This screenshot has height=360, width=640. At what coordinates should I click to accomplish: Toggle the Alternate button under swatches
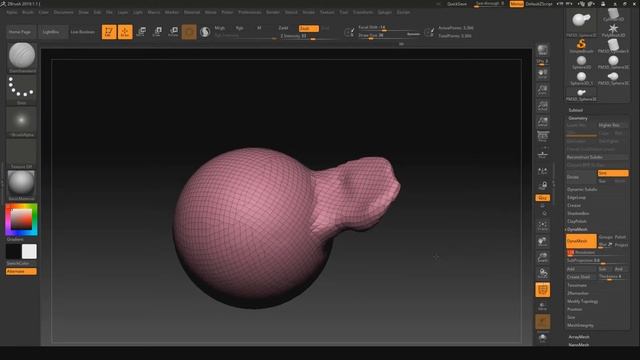click(21, 271)
